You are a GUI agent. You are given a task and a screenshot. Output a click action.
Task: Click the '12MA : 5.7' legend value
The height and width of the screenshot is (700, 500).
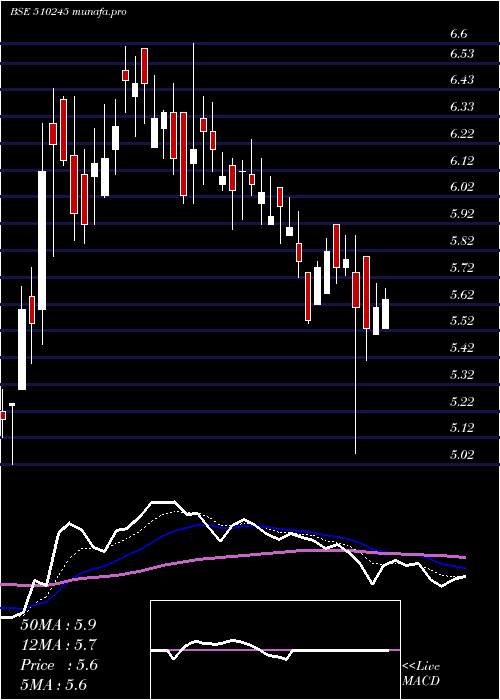click(x=58, y=645)
